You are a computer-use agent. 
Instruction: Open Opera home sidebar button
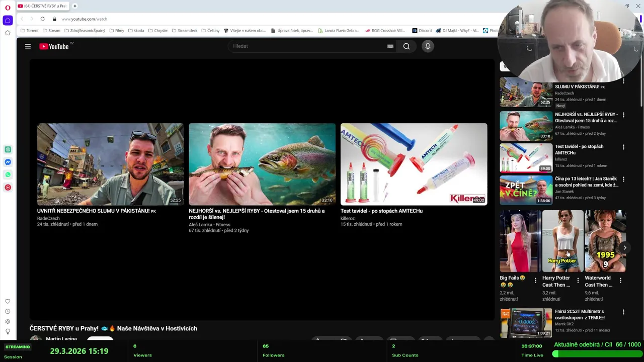point(8,20)
